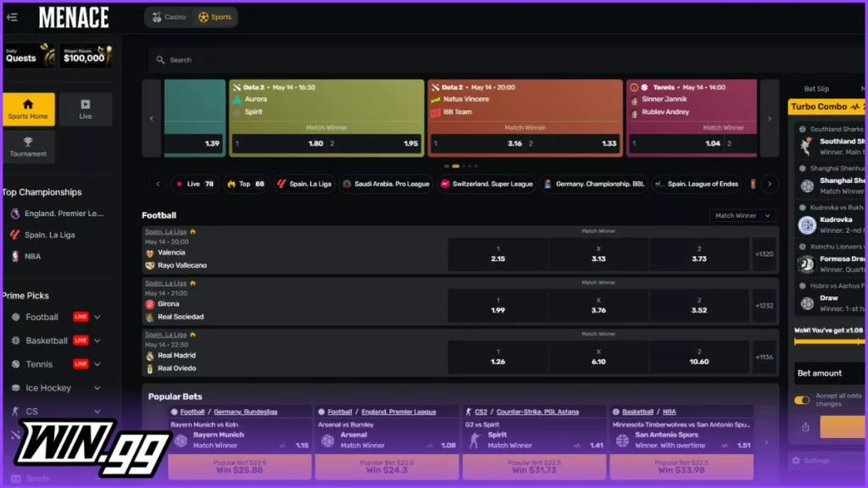This screenshot has width=868, height=488.
Task: Show next featured match cards
Action: coord(770,119)
